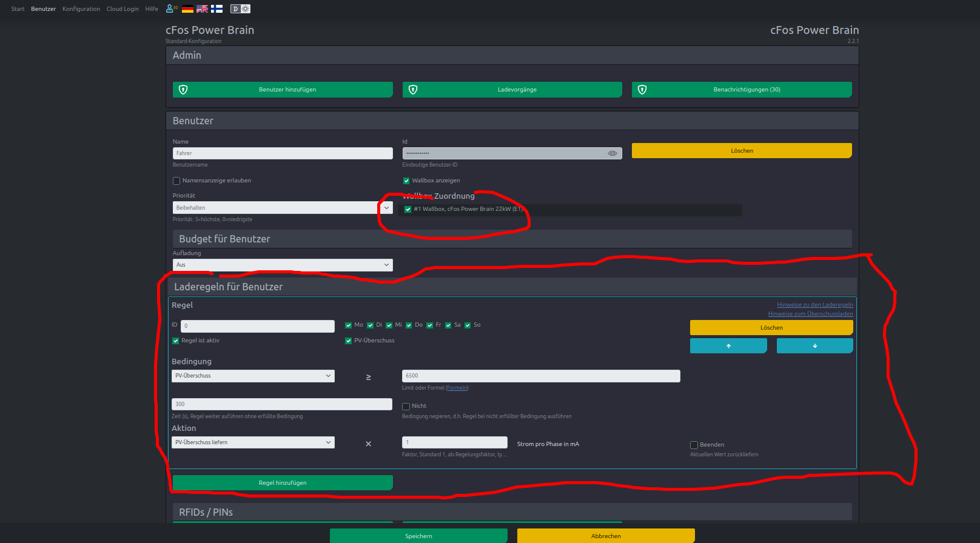Toggle the Di weekday checkbox
980x543 pixels.
(x=370, y=325)
